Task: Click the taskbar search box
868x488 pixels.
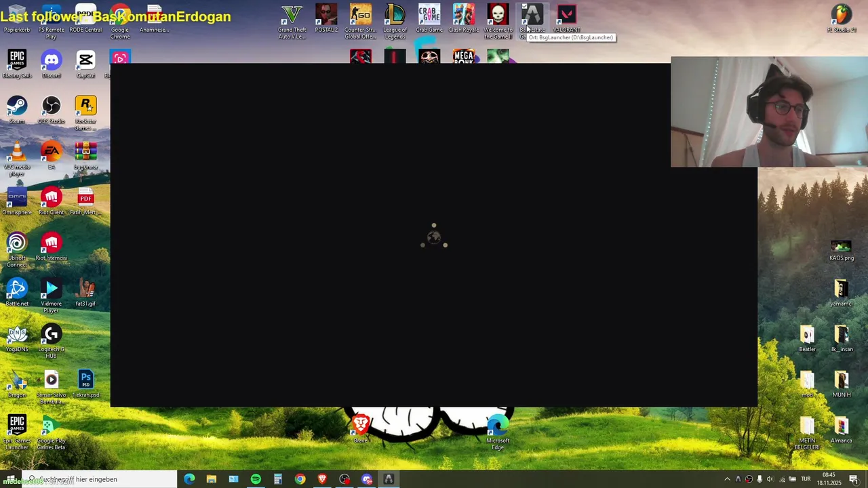Action: [x=99, y=479]
